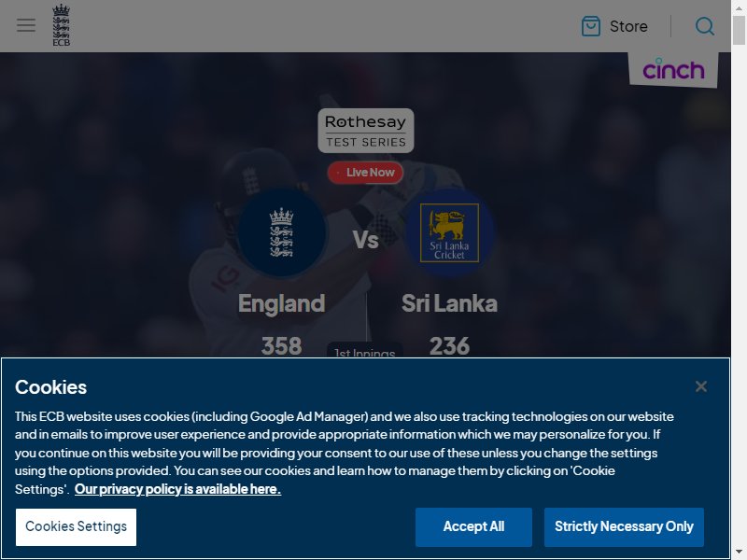Screen dimensions: 747x560
Task: Select the England team crest
Action: tap(281, 231)
